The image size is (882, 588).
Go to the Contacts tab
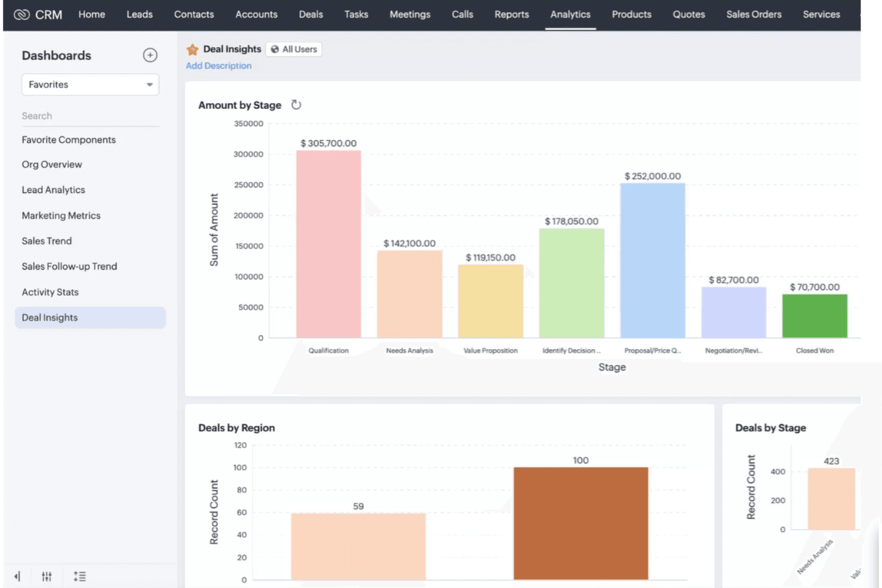pos(194,14)
